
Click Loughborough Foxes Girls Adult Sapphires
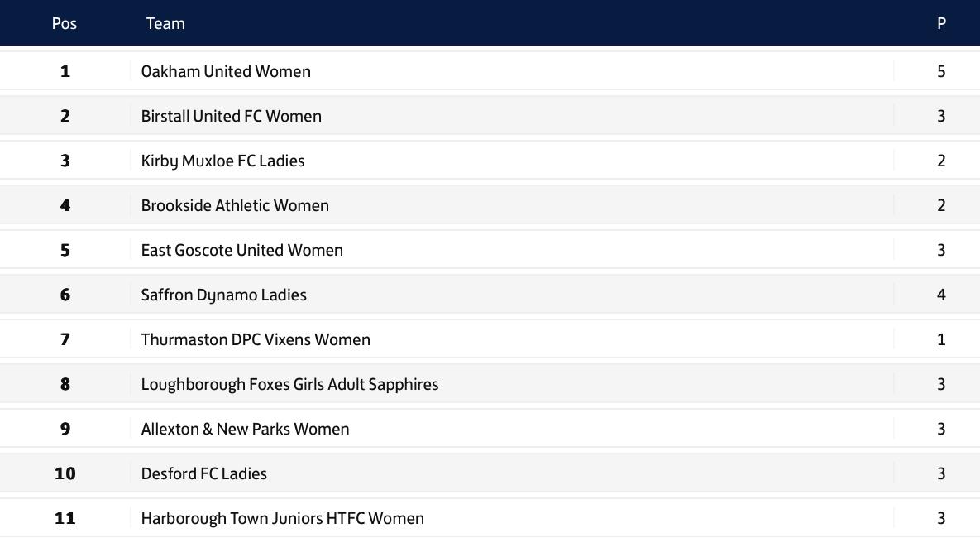tap(289, 384)
